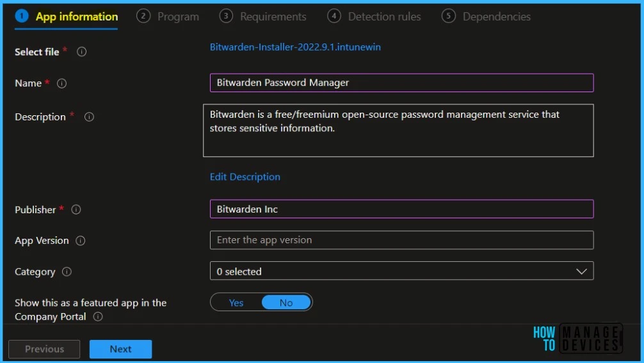Show the Category info tooltip icon
Screen dimensions: 644x363
[67, 271]
